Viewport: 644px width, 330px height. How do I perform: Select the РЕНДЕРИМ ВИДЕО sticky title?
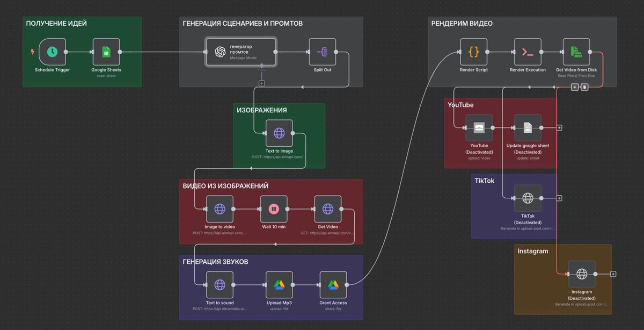click(462, 24)
